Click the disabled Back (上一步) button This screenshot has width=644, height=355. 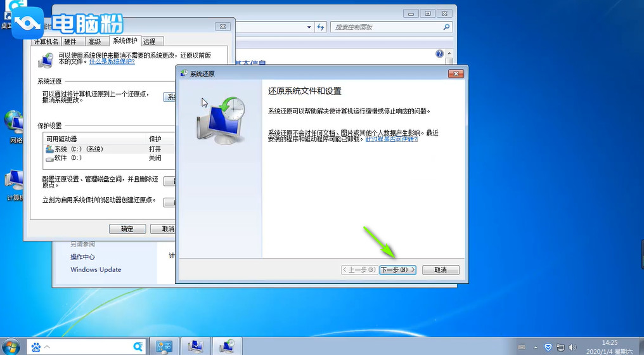tap(359, 270)
